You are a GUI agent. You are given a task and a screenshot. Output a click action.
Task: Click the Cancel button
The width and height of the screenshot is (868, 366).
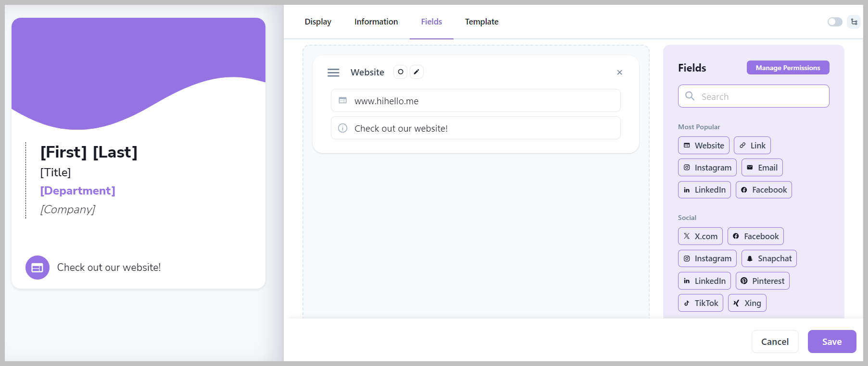(x=775, y=342)
